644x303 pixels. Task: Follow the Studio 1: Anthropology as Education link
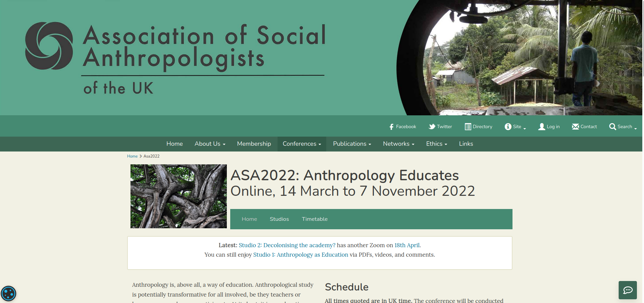pyautogui.click(x=301, y=255)
